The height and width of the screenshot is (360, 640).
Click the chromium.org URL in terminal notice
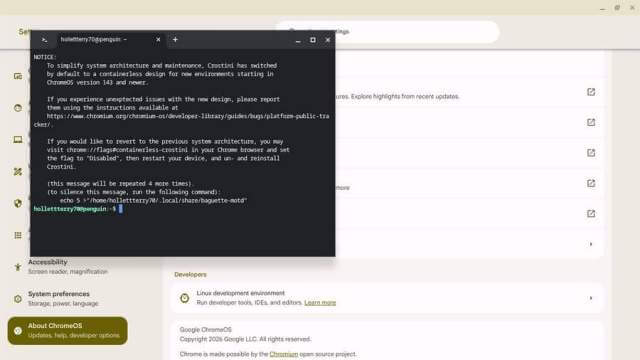coord(182,120)
